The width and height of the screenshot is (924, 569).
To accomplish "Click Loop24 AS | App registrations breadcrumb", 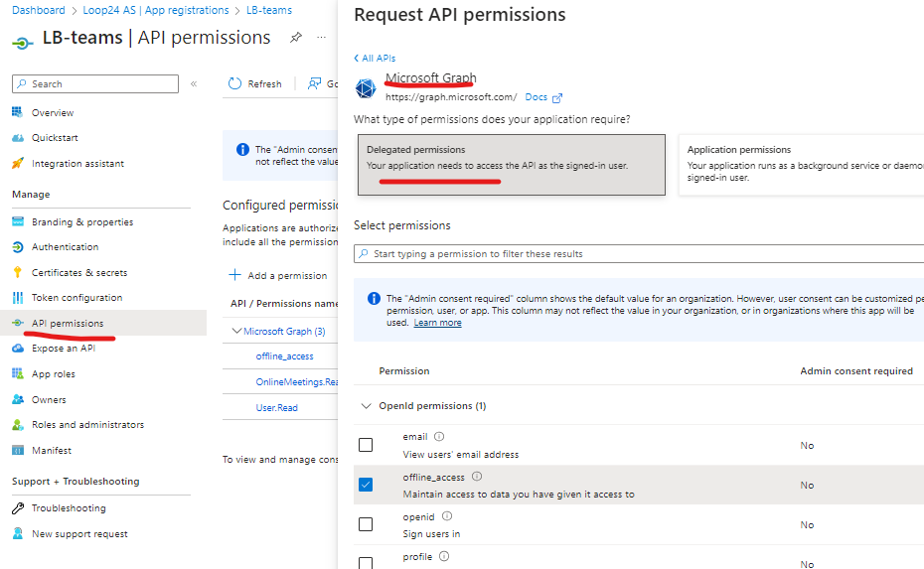I will [x=156, y=10].
